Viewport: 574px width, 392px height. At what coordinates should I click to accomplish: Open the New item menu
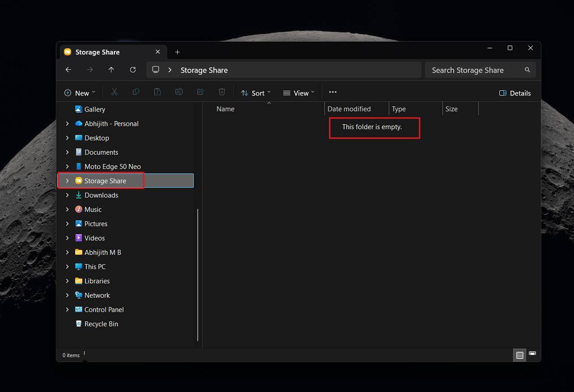coord(80,93)
